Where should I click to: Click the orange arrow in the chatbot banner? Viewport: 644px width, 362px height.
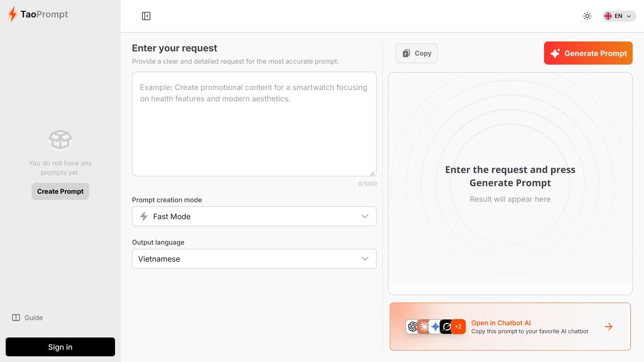click(609, 327)
